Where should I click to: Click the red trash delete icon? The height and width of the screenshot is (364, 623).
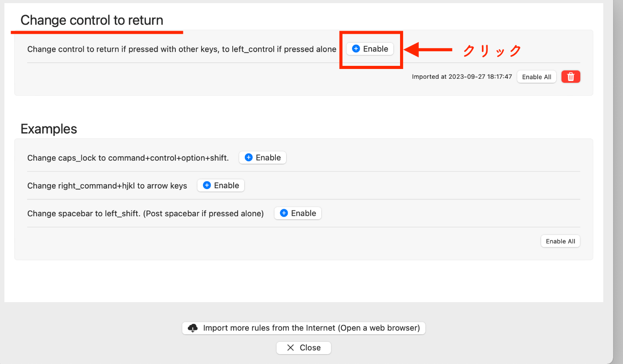pyautogui.click(x=571, y=77)
